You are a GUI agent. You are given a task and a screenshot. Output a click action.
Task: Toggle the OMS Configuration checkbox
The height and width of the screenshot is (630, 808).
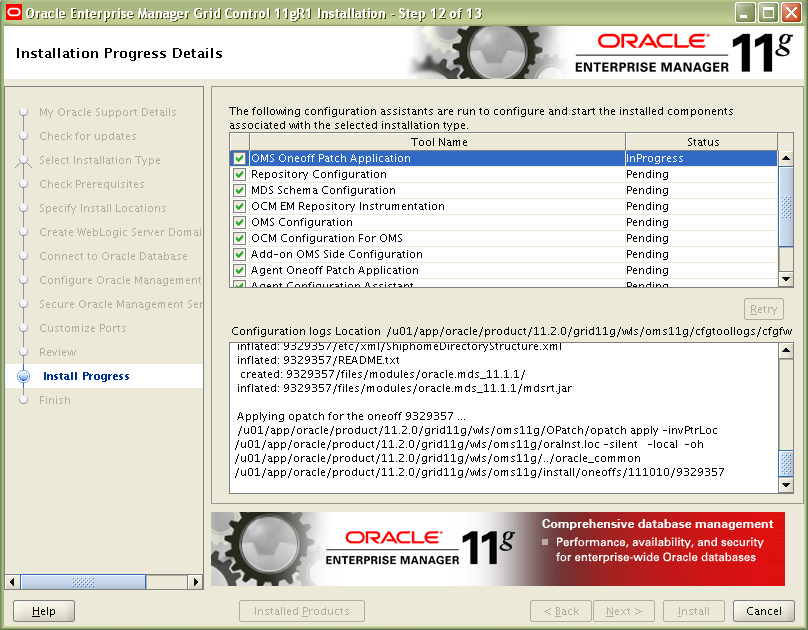[239, 222]
